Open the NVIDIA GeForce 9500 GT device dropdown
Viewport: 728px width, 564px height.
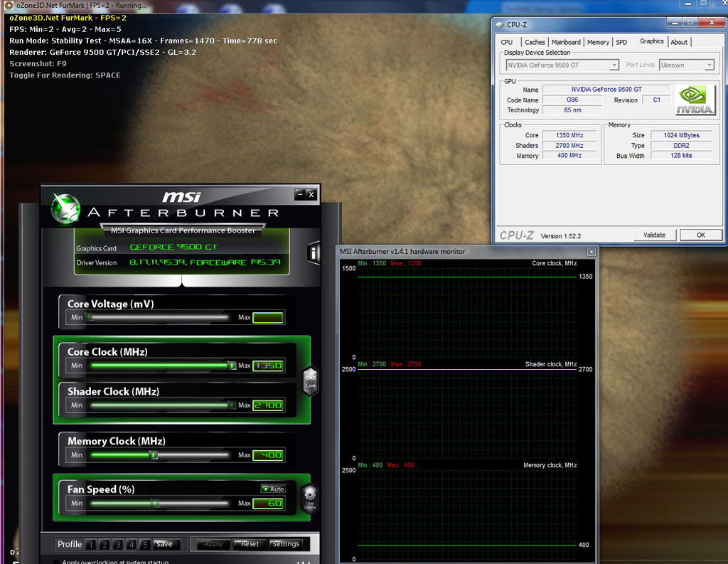click(614, 65)
